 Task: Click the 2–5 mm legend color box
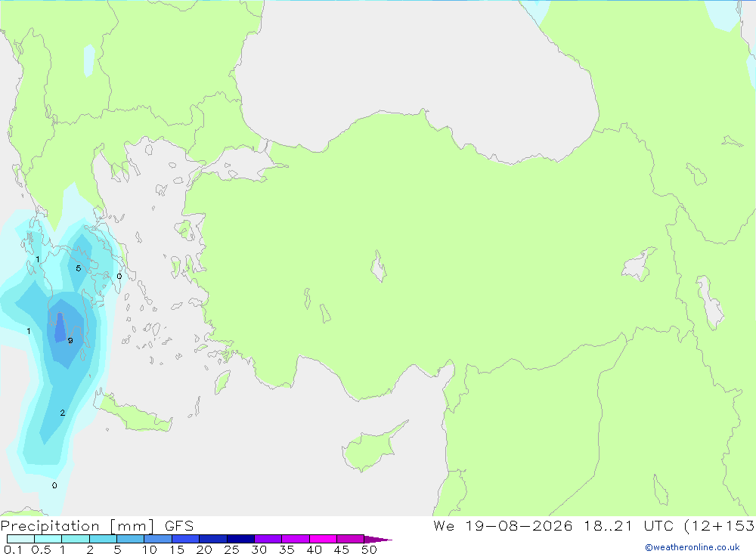tap(103, 539)
